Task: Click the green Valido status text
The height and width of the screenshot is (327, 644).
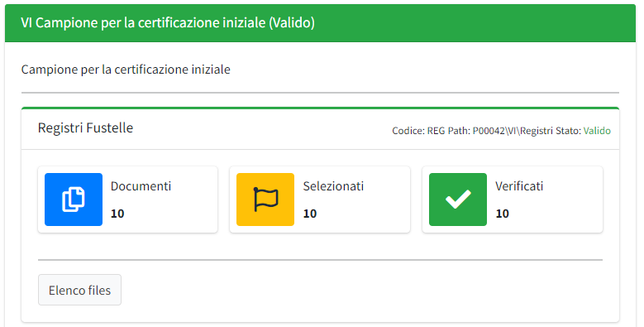Action: tap(597, 131)
